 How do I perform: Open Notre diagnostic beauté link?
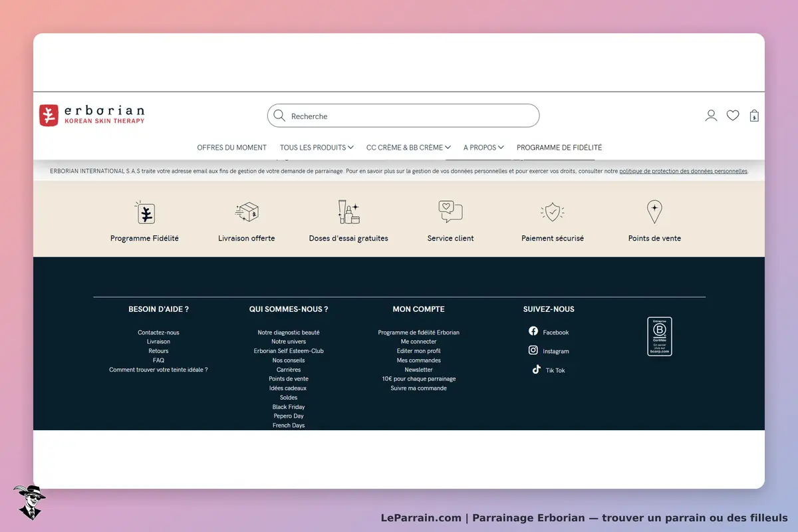coord(289,332)
